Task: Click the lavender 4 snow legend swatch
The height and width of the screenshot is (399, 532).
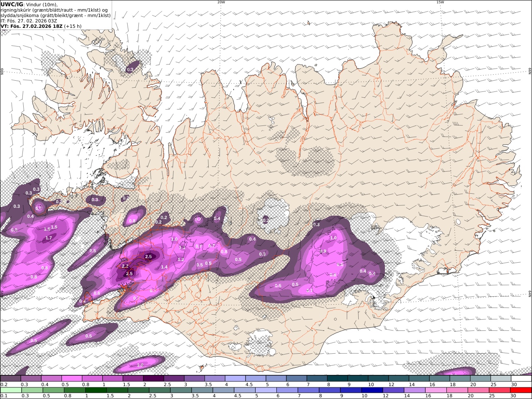Action: (x=236, y=379)
